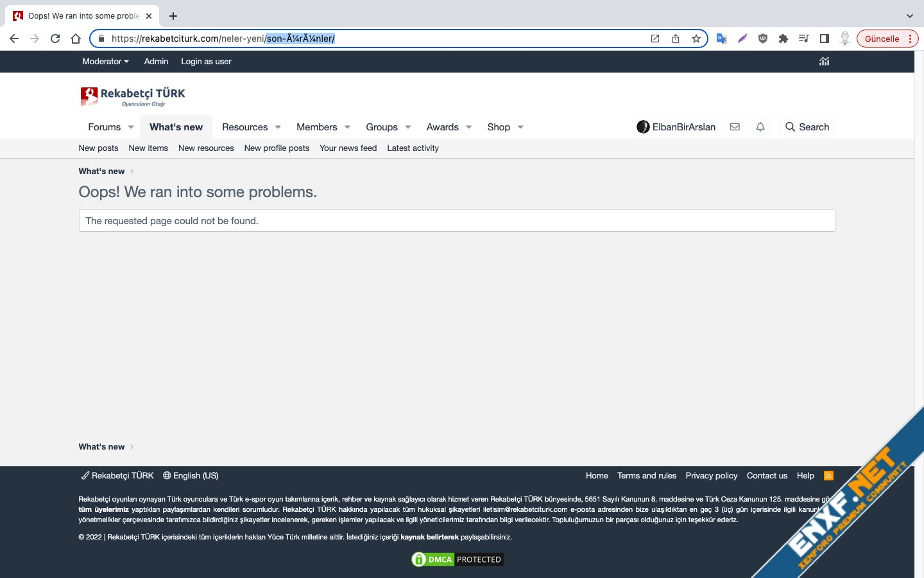924x578 pixels.
Task: Click the bottom What's new breadcrumb
Action: click(x=101, y=447)
